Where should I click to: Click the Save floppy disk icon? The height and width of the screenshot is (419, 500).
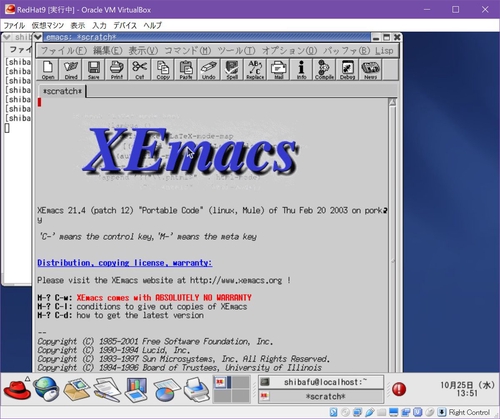[x=94, y=69]
